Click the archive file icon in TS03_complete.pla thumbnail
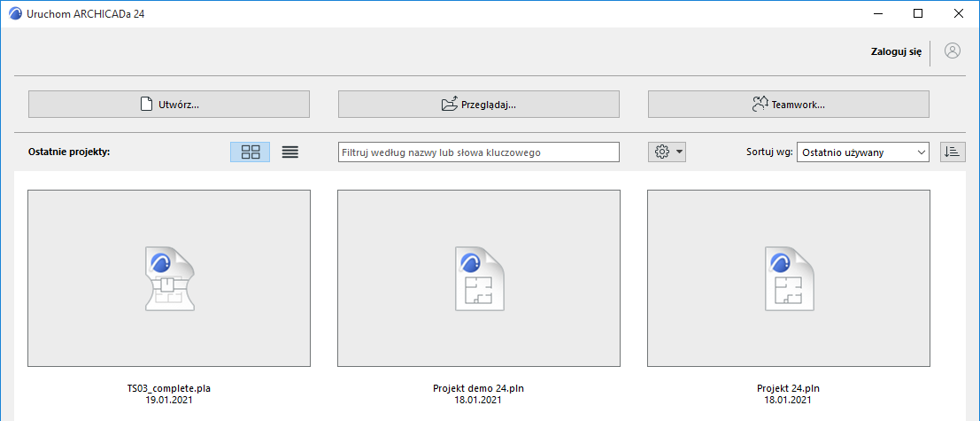Viewport: 980px width, 421px height. [x=169, y=278]
